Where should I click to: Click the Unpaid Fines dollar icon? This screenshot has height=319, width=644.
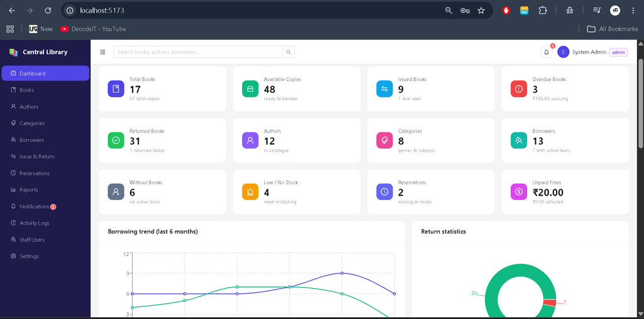(x=519, y=191)
